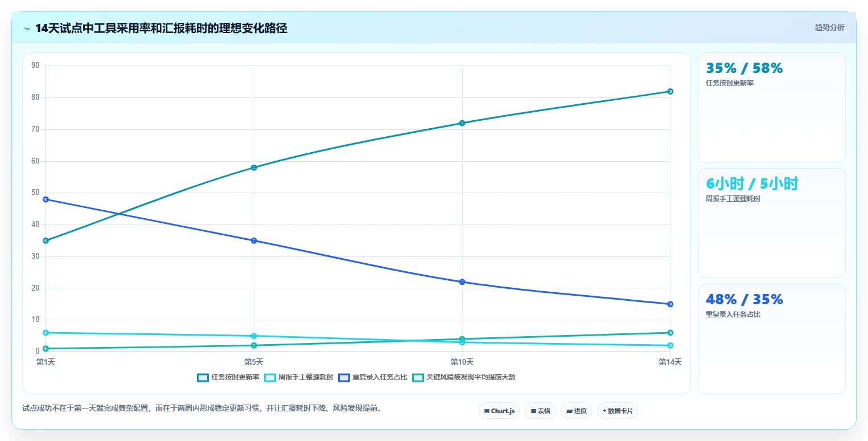Click the 任务按时更新率 data point at 第14天
This screenshot has height=441, width=868.
[670, 91]
